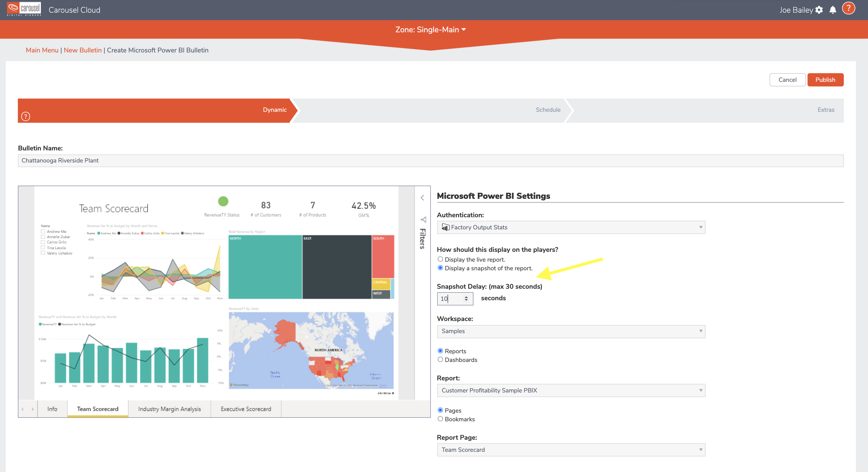Open the Zone Single-Main dropdown

coord(431,29)
